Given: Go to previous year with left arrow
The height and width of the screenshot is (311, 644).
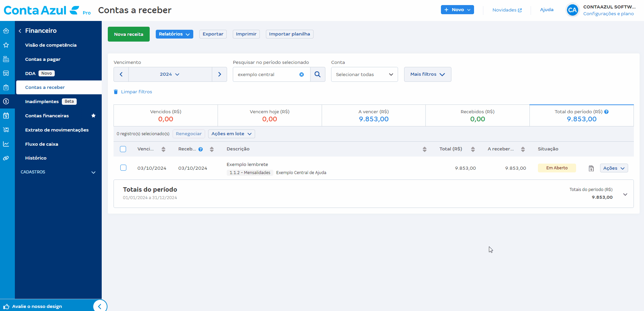Looking at the screenshot, I should 121,74.
